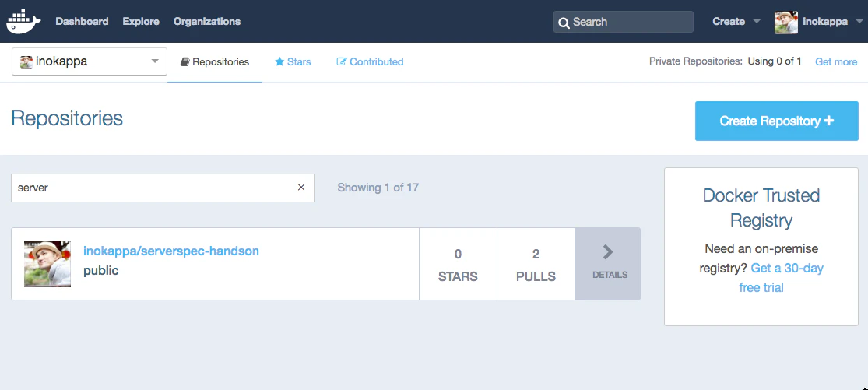Switch to the Repositories tab
The image size is (868, 390).
click(215, 62)
